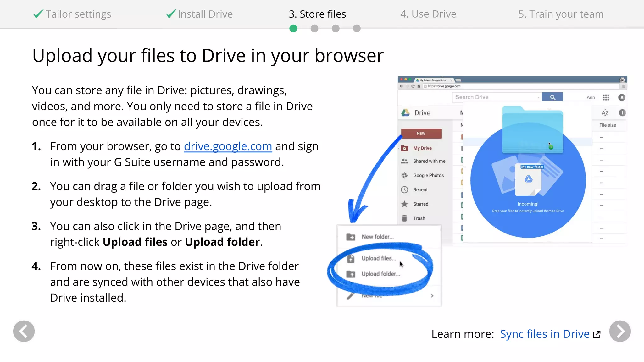Click the browser home icon
The width and height of the screenshot is (644, 362).
(x=419, y=86)
